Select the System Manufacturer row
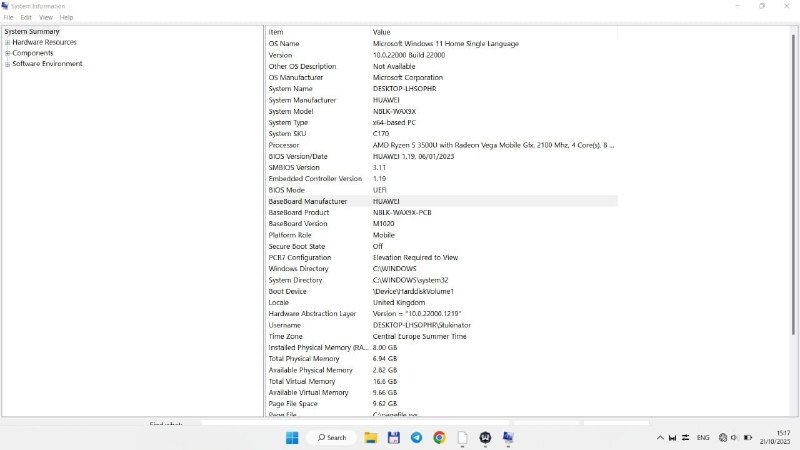Image resolution: width=800 pixels, height=450 pixels. coord(442,100)
